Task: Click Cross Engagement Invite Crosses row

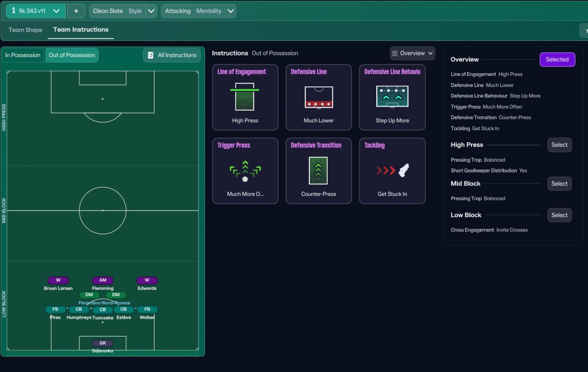Action: pyautogui.click(x=489, y=230)
